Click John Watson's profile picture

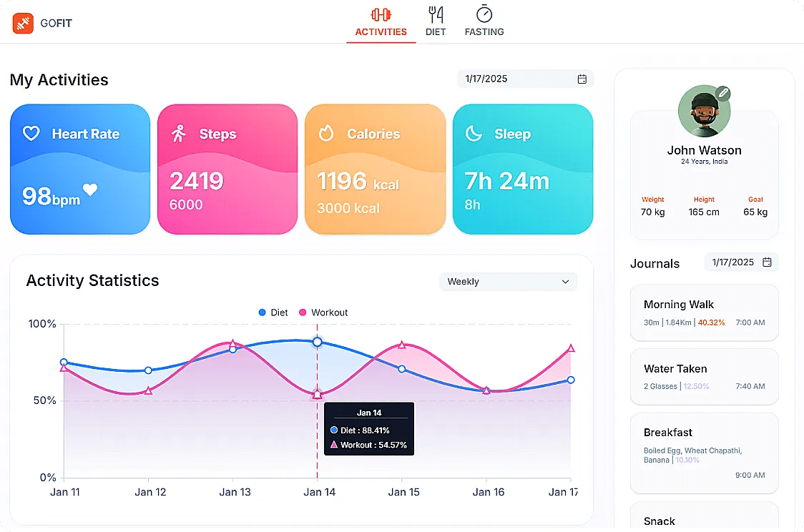click(704, 110)
